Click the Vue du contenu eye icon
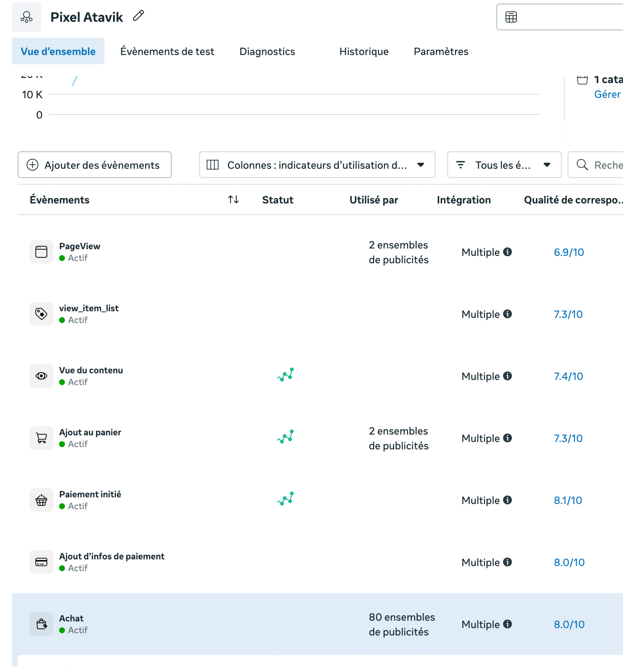Viewport: 623px width, 672px height. tap(41, 376)
